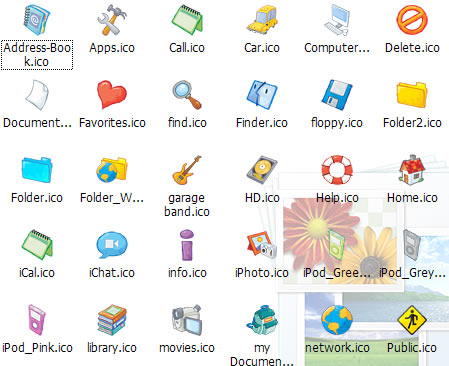Click the my Documents backpack icon
Screen dimensions: 449x366
coord(262,321)
